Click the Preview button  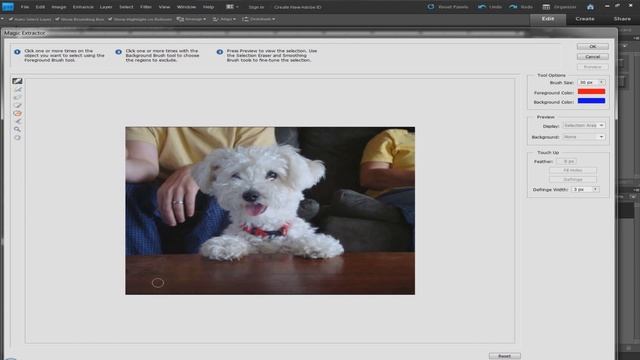pyautogui.click(x=593, y=67)
